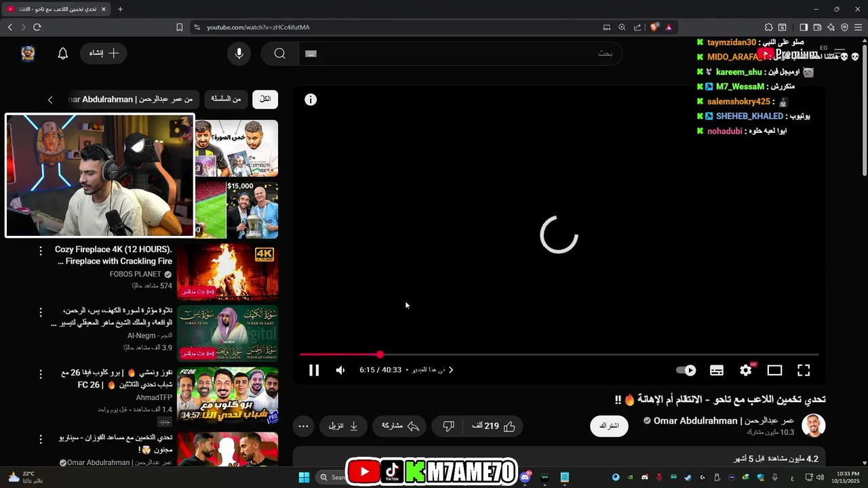Seek using the red video progress bar
The image size is (868, 488).
[559, 354]
